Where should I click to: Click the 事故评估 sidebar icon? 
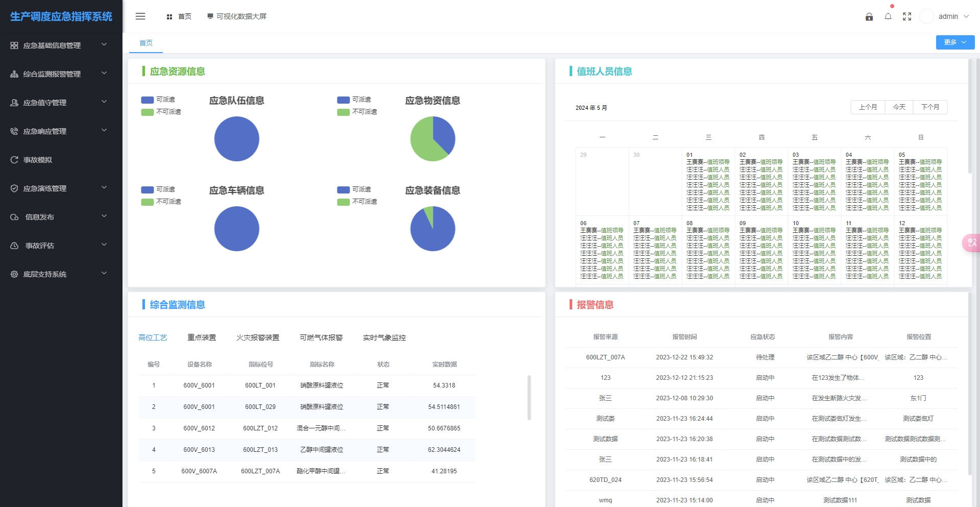[x=14, y=246]
